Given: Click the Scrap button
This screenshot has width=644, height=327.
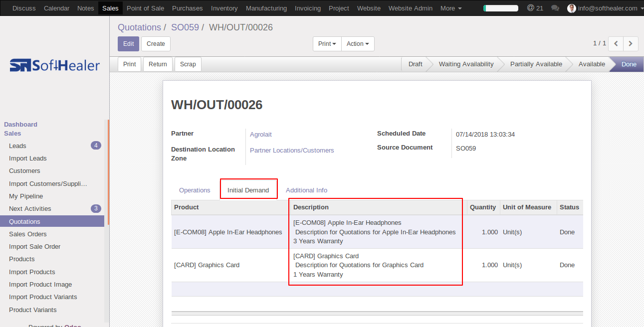Looking at the screenshot, I should 188,64.
